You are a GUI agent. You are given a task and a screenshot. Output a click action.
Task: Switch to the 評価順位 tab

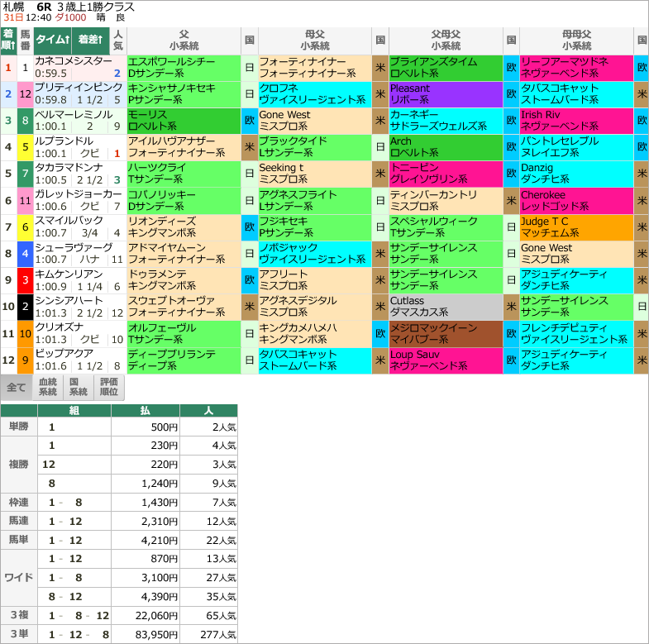pyautogui.click(x=109, y=387)
